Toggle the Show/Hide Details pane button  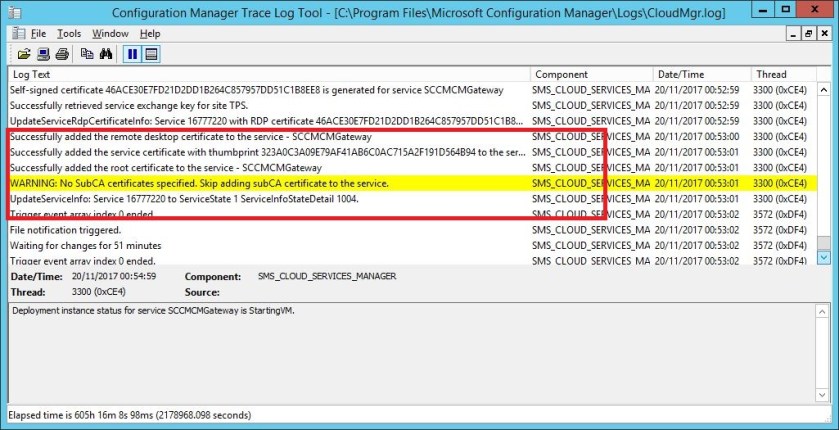click(x=151, y=54)
